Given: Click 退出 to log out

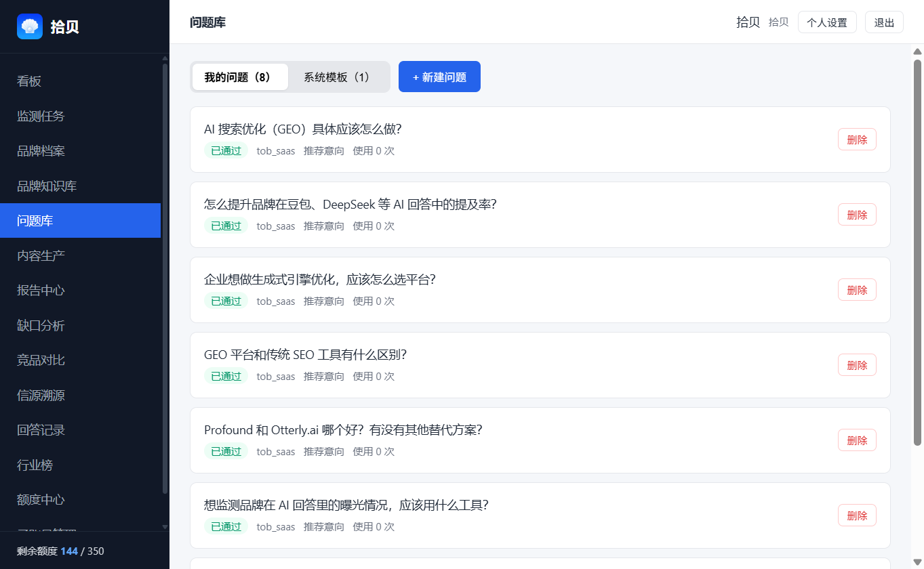Looking at the screenshot, I should pos(884,22).
